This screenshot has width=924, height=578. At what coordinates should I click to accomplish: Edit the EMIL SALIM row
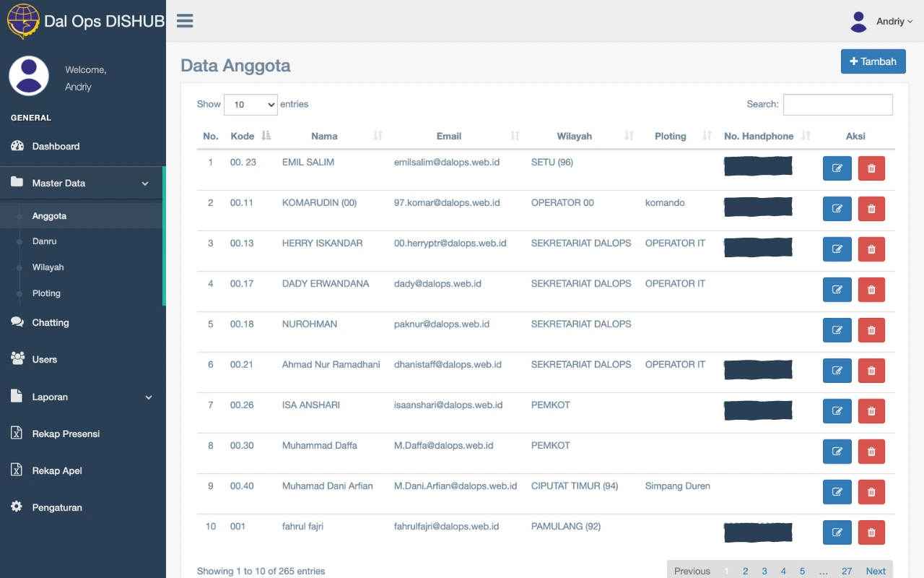pos(837,168)
